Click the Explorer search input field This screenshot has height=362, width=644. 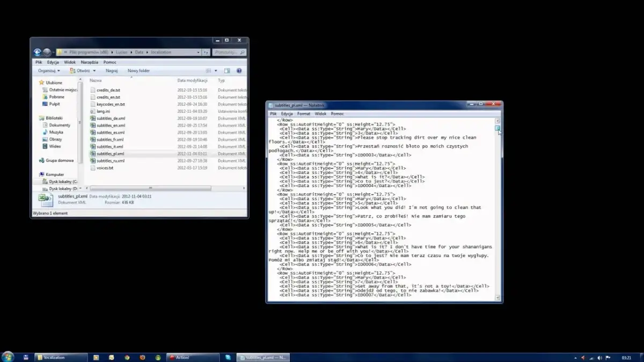[x=226, y=53]
